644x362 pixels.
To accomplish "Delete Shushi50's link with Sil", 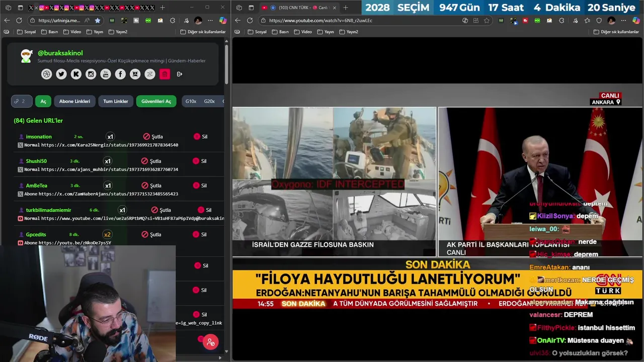I will [200, 161].
